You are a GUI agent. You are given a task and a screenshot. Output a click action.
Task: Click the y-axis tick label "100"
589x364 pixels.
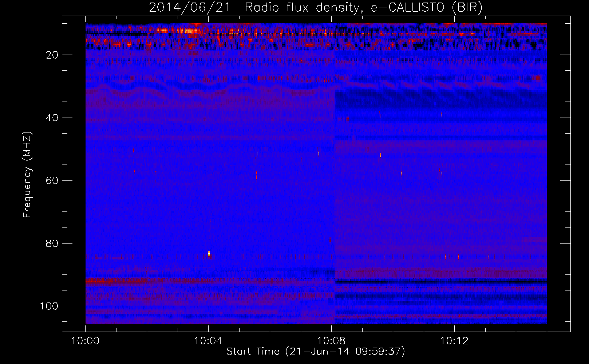click(49, 306)
